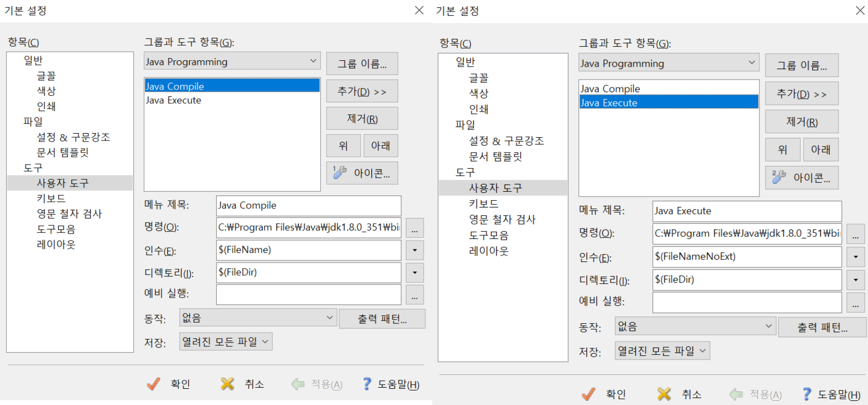Click 아래 move down button in left dialog
This screenshot has height=405, width=868.
point(381,146)
